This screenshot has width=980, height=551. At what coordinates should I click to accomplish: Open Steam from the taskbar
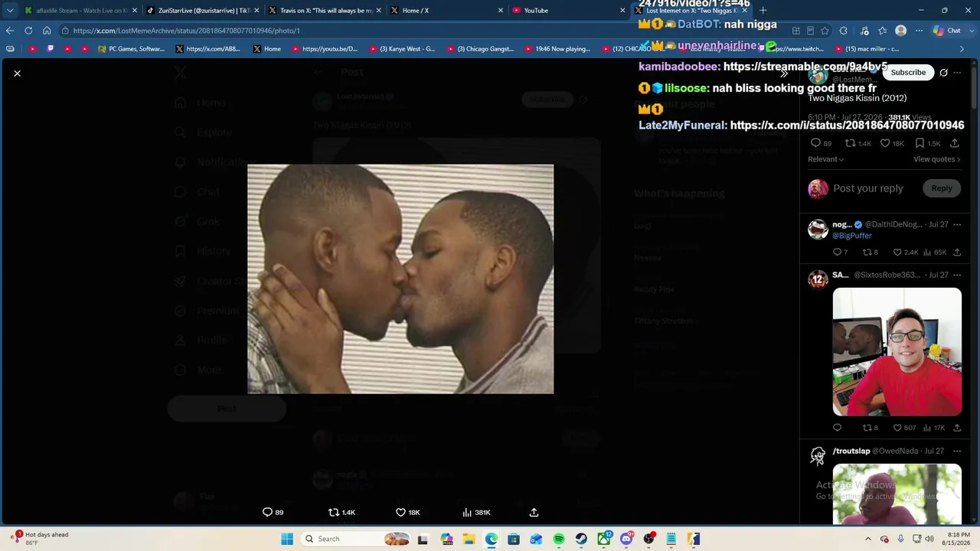581,539
